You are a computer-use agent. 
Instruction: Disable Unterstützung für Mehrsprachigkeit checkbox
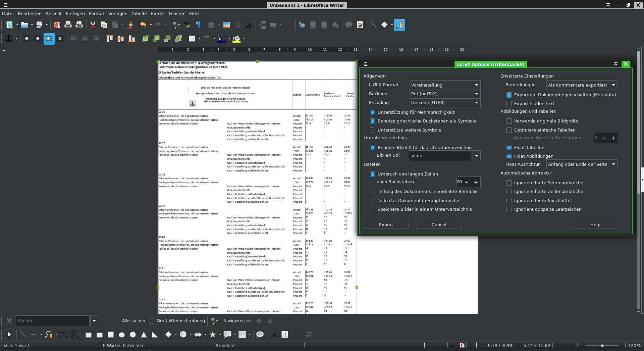373,112
